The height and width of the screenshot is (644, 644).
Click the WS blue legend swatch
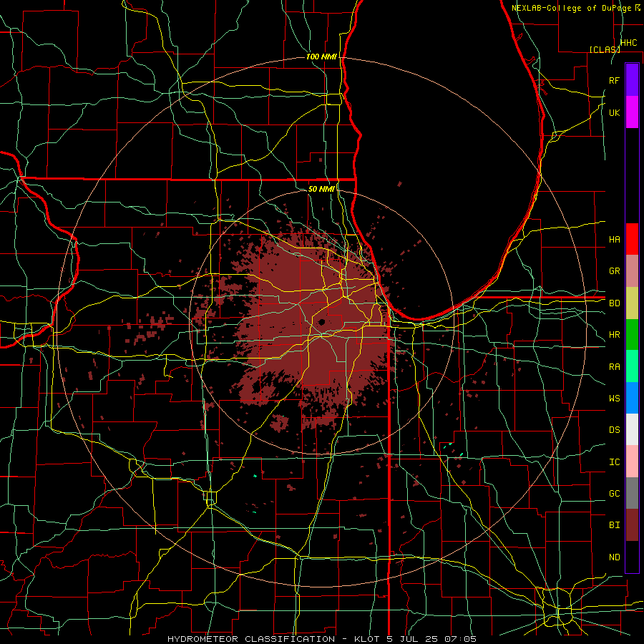click(632, 398)
